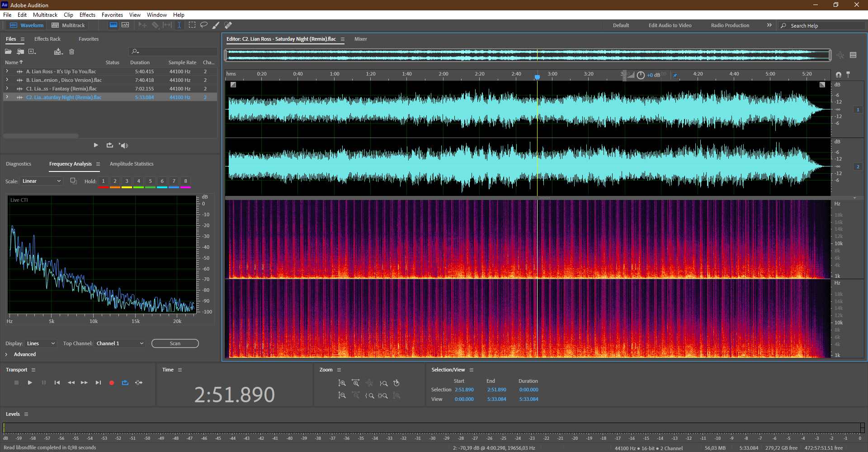Toggle Hold button 1
The image size is (868, 452).
[x=103, y=181]
